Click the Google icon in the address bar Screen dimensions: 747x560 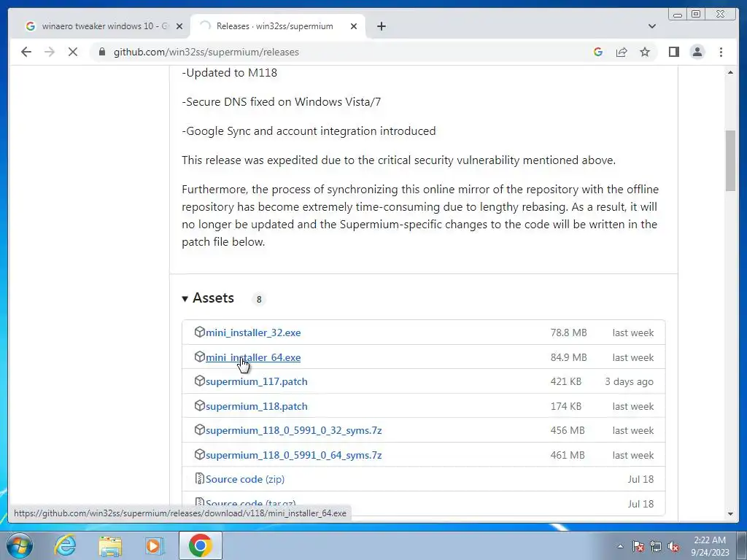coord(598,52)
